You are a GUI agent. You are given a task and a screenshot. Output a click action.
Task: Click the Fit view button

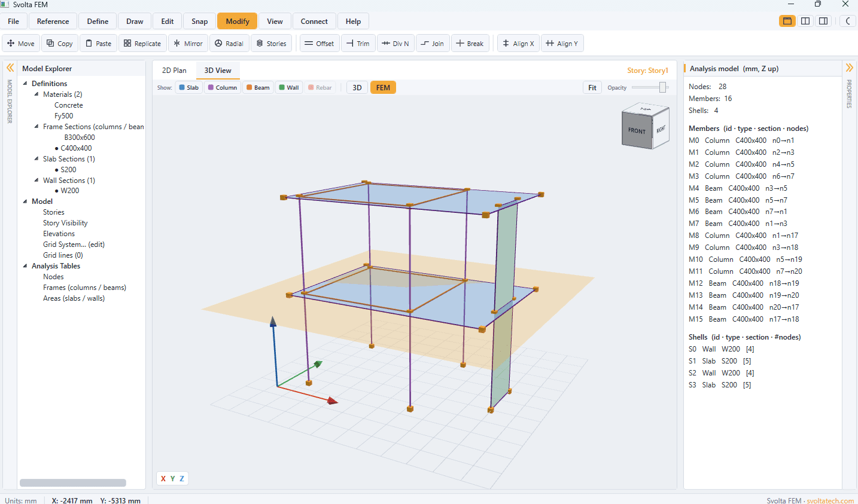(x=592, y=87)
